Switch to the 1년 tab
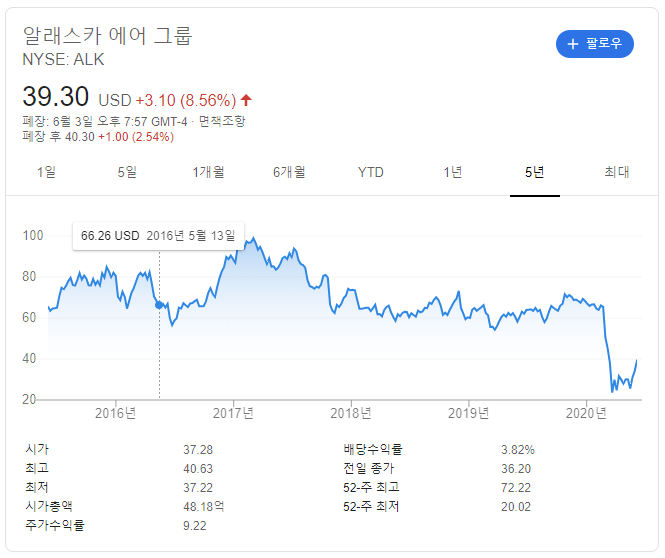Screen dimensions: 665x558 click(x=453, y=172)
